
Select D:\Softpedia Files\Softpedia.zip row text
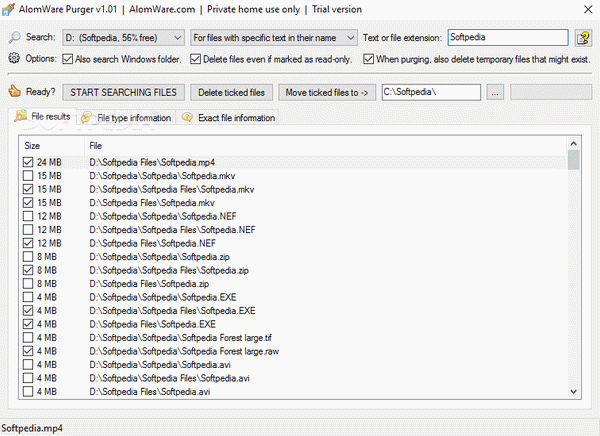[149, 284]
